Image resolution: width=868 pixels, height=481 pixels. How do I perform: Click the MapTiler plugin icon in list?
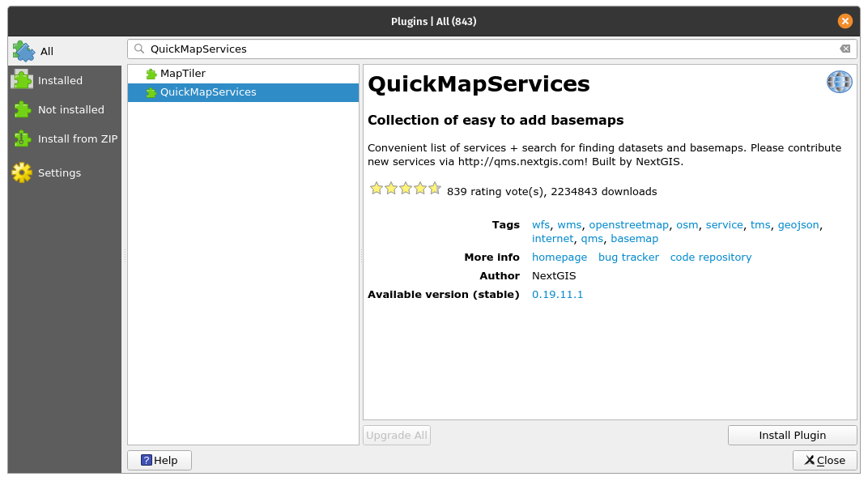point(151,74)
